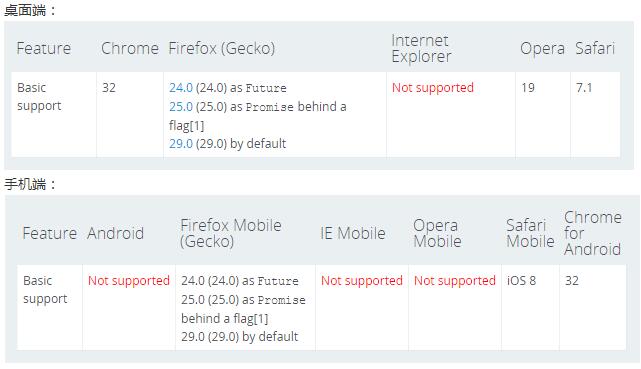
Task: Select Firefox (Gecko) desktop column header
Action: tap(222, 48)
